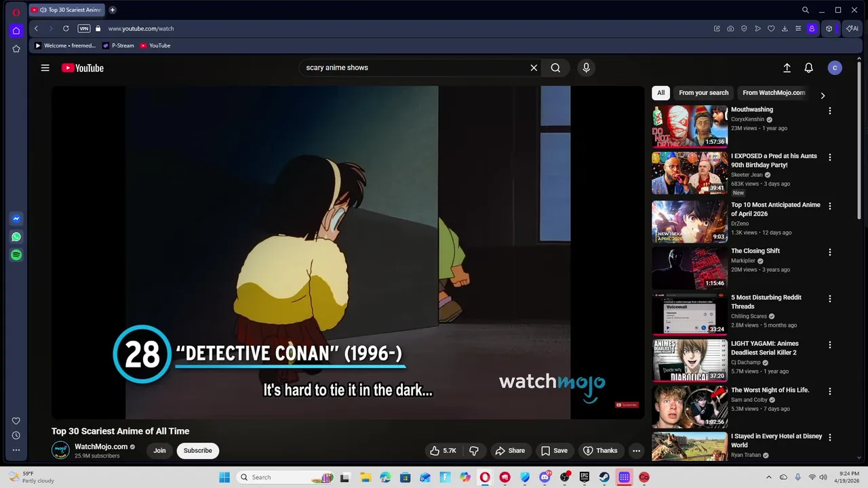Open Steam from the taskbar
The image size is (868, 488).
(x=604, y=477)
